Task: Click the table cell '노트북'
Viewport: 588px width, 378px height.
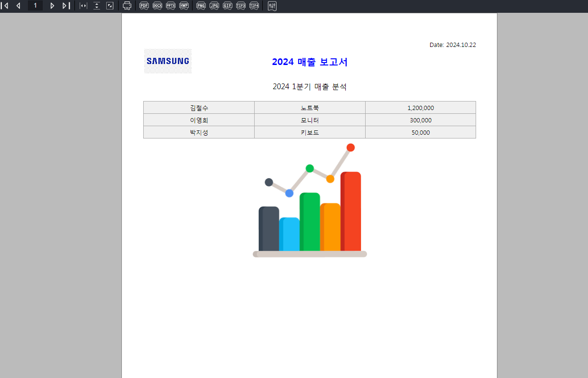Action: click(x=310, y=108)
